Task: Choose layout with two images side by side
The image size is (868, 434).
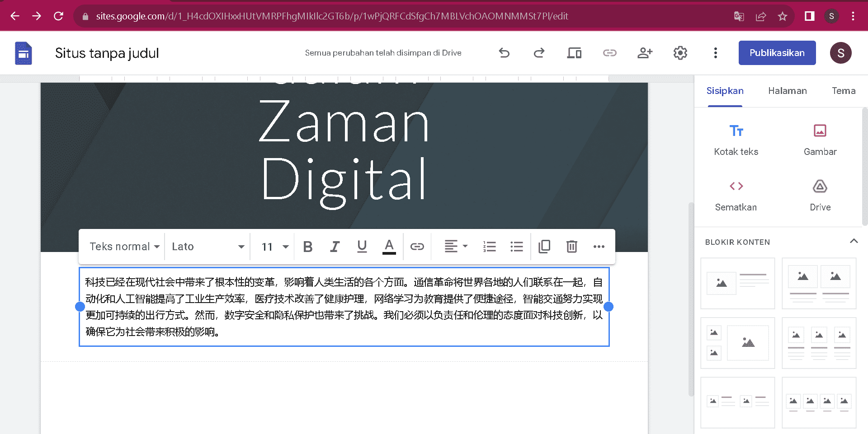Action: click(x=819, y=284)
